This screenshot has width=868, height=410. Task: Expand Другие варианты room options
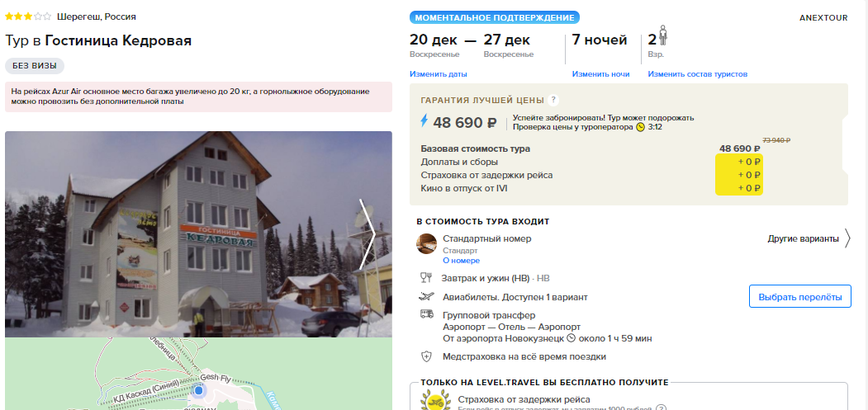(809, 239)
